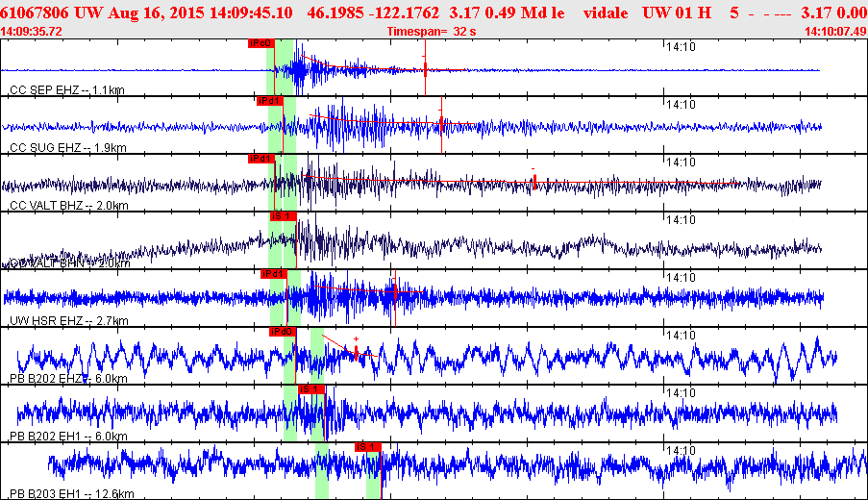Click the red plus marker on PB B202 EHZ
868x500 pixels.
click(x=356, y=339)
